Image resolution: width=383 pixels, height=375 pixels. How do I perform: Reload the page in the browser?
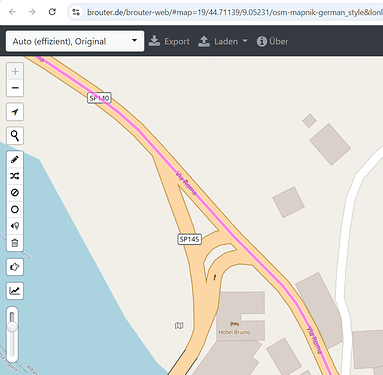click(x=52, y=12)
